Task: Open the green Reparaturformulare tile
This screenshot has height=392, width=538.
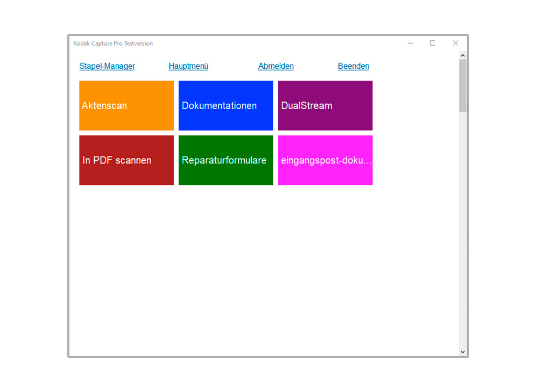Action: tap(225, 160)
